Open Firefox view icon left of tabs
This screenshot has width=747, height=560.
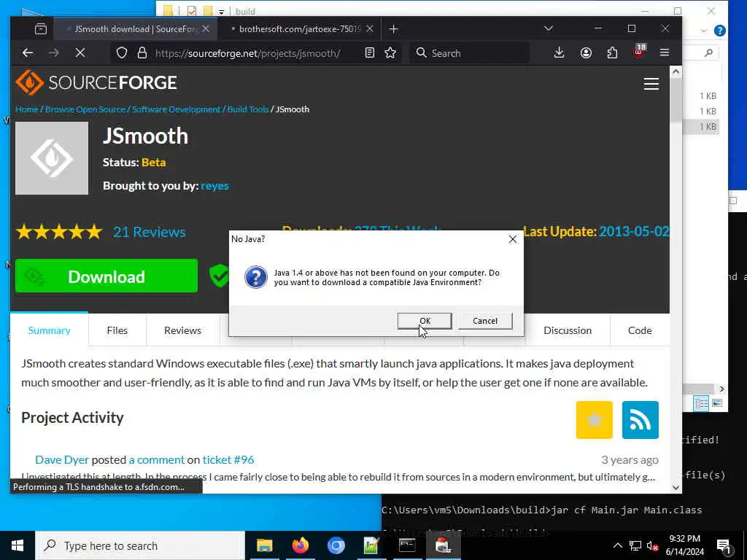click(x=41, y=29)
